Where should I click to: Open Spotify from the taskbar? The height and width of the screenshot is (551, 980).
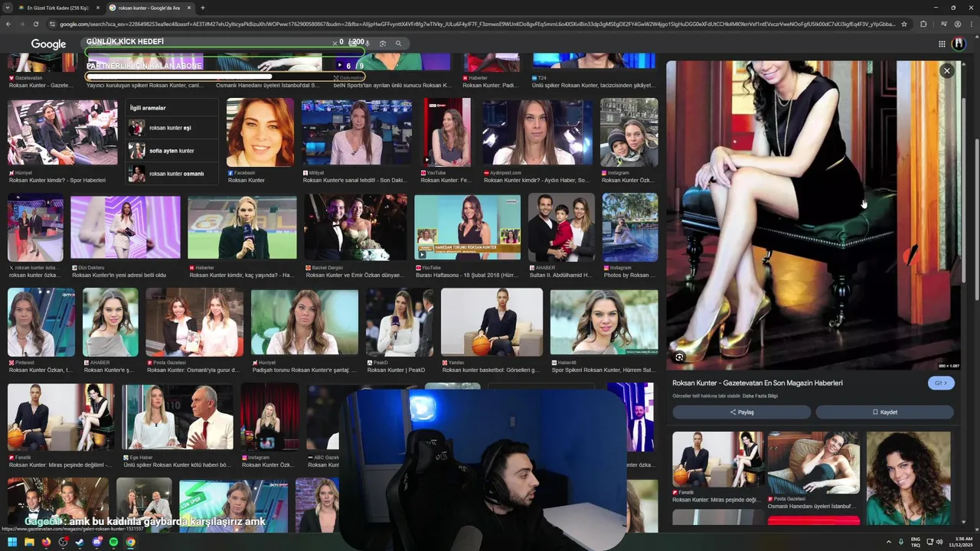[x=113, y=542]
